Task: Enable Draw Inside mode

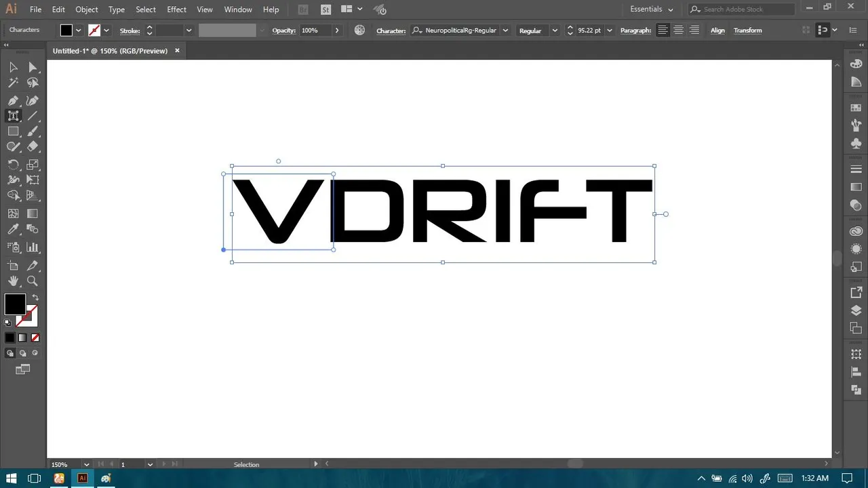Action: coord(35,353)
